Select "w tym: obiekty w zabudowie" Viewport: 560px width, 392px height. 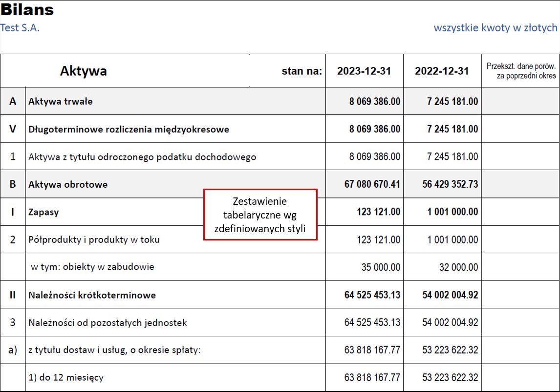92,267
